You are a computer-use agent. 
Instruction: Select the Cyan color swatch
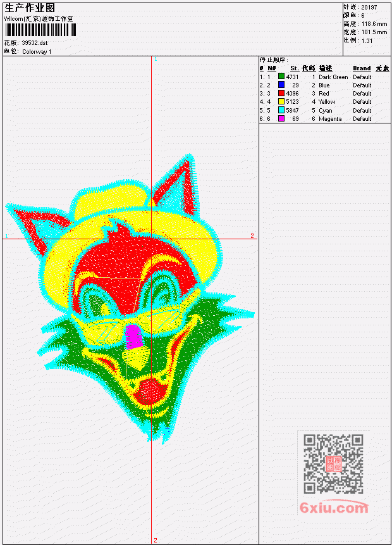(281, 110)
